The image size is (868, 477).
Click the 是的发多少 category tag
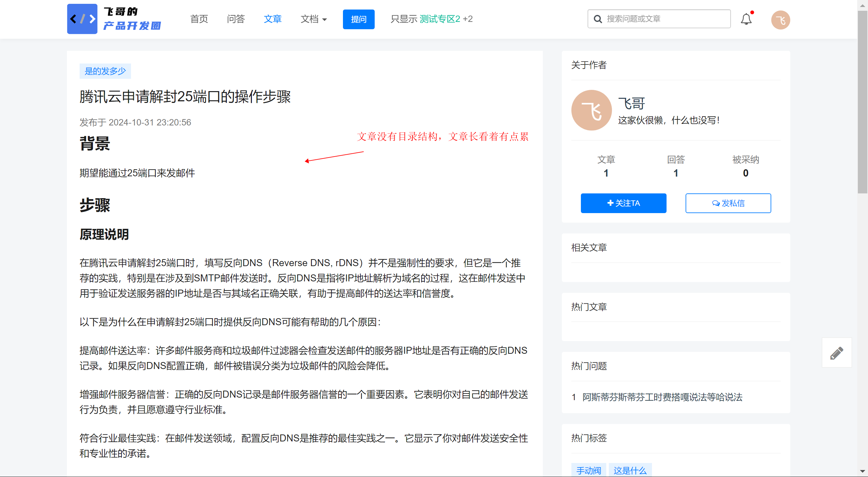[x=105, y=71]
